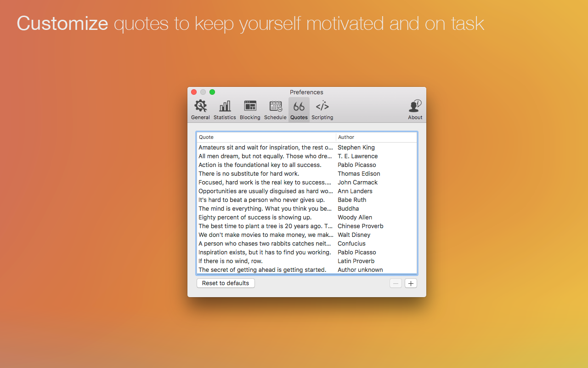Show the About info pane
This screenshot has height=368, width=588.
(415, 107)
